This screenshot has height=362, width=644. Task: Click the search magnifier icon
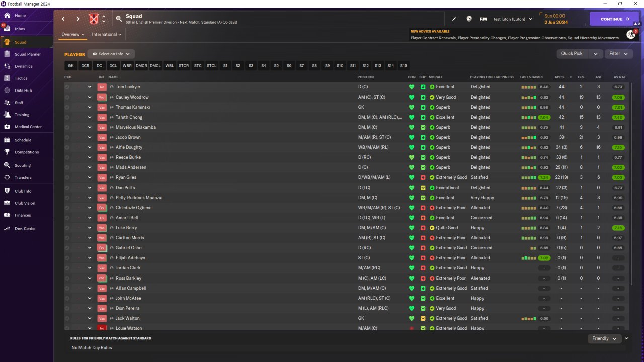coord(119,19)
